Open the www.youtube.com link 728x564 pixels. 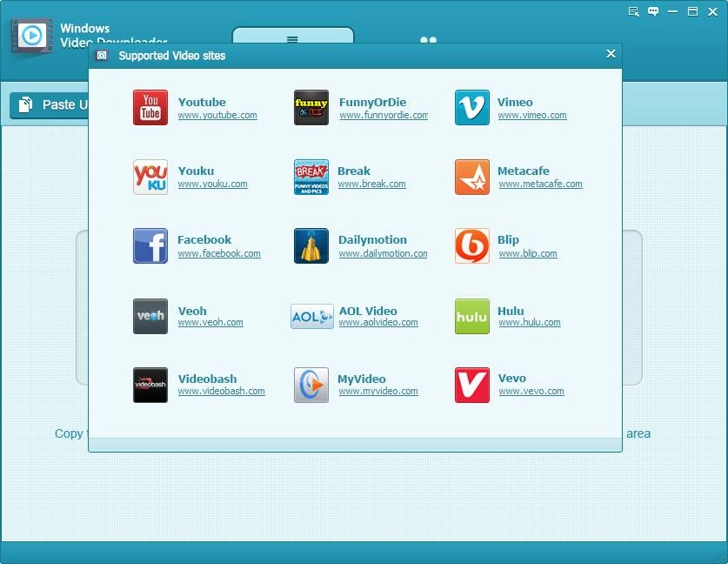[x=217, y=115]
